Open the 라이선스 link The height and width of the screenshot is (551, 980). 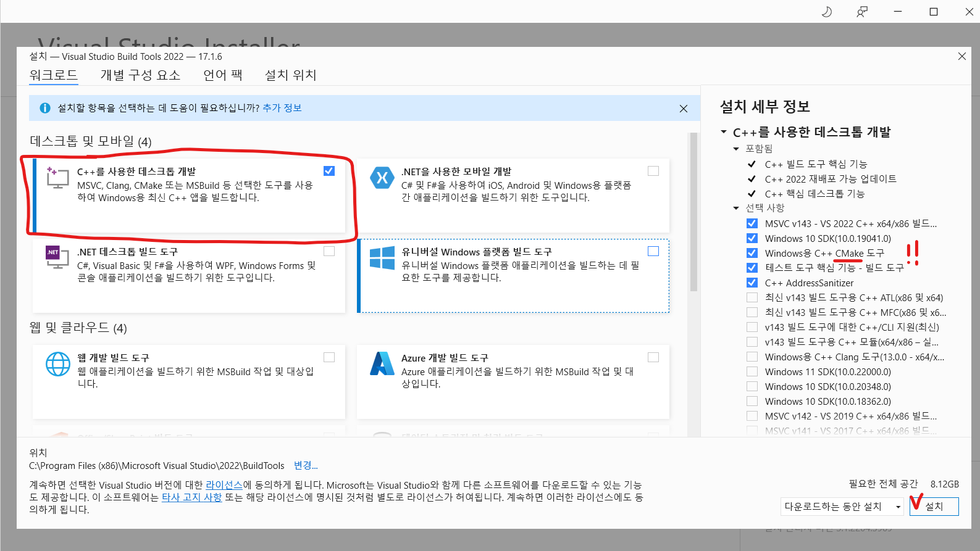coord(224,485)
